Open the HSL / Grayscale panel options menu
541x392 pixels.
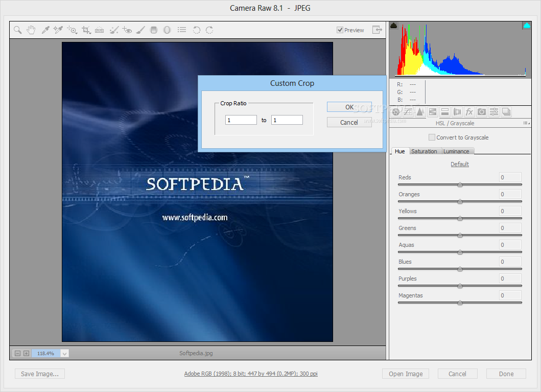[x=526, y=123]
